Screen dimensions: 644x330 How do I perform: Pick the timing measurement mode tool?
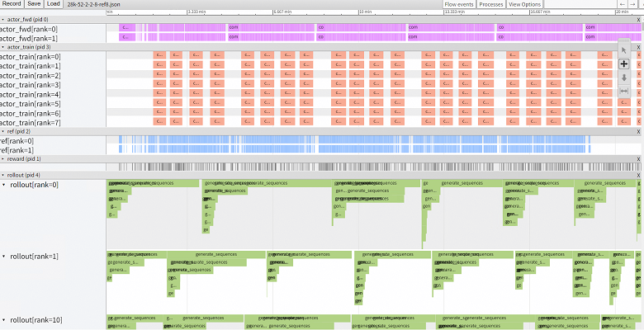point(624,91)
